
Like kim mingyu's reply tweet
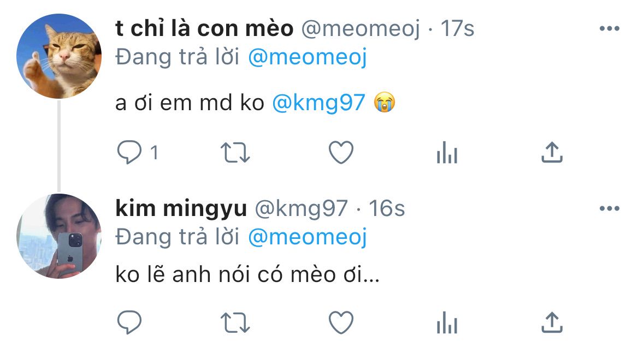(x=341, y=322)
